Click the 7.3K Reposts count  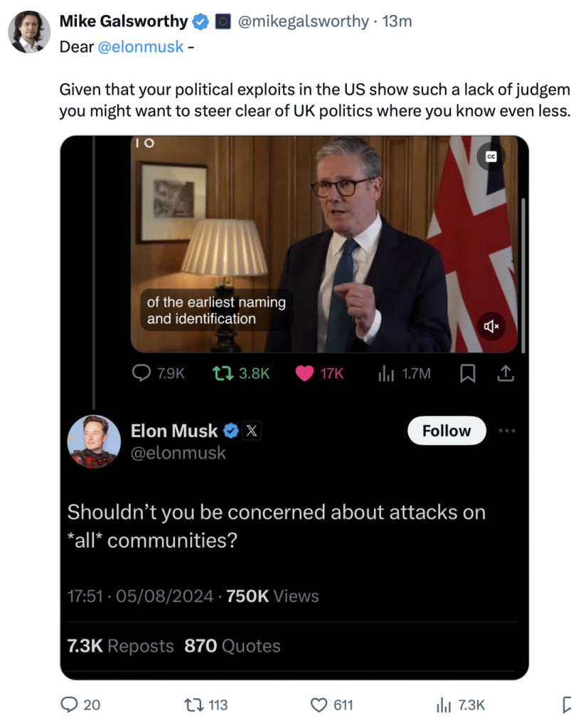pyautogui.click(x=120, y=646)
